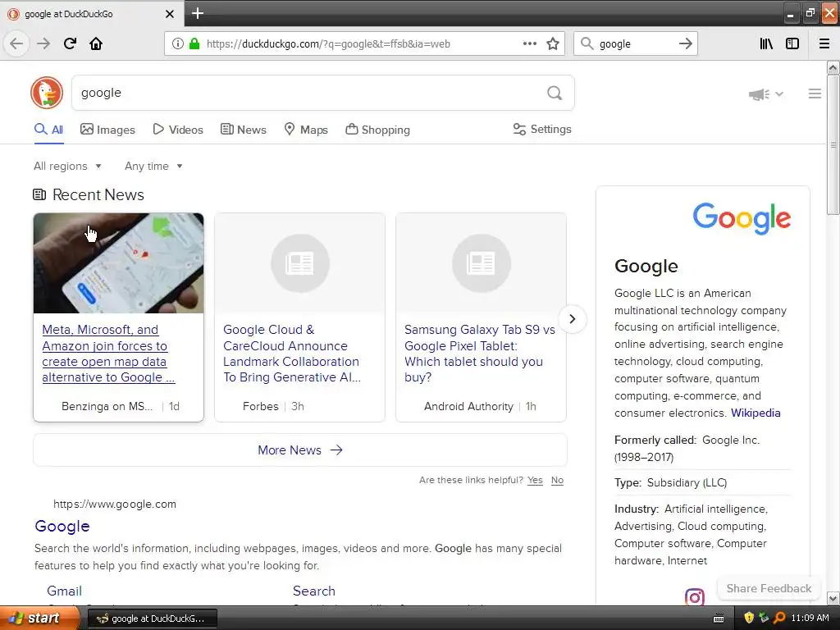Go to the browser Home page
This screenshot has height=630, width=840.
(x=96, y=43)
